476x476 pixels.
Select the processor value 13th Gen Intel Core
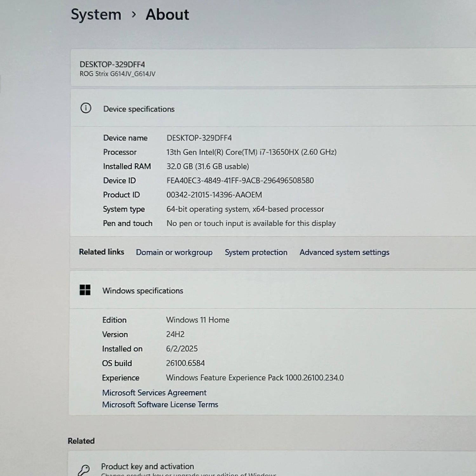(x=251, y=152)
